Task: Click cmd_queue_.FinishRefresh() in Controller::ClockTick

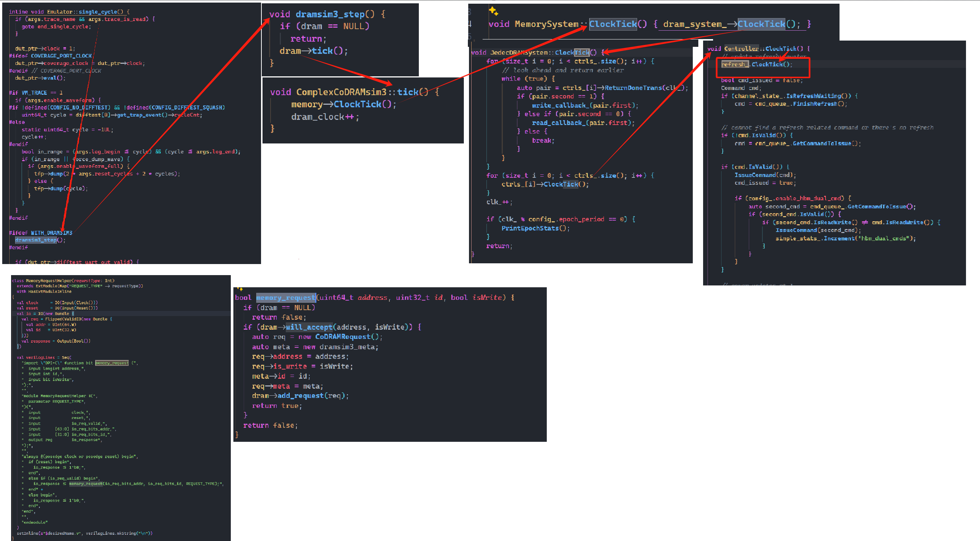Action: pos(801,104)
